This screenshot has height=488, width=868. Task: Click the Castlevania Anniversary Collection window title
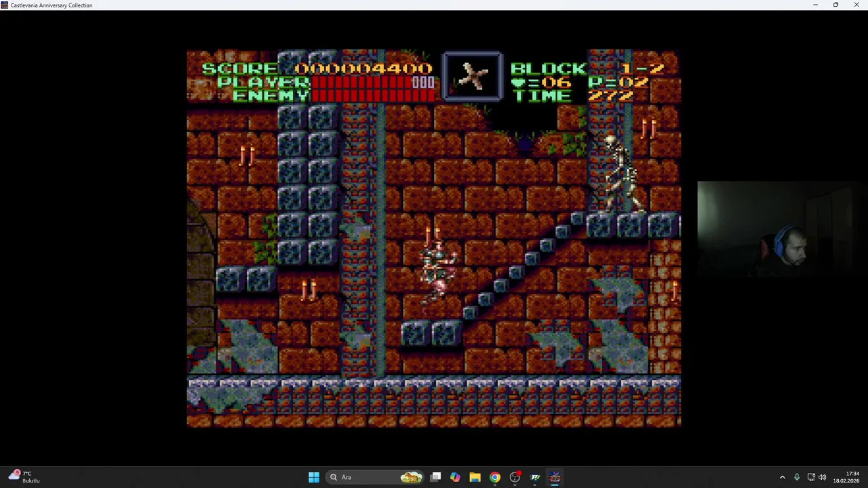tap(52, 5)
